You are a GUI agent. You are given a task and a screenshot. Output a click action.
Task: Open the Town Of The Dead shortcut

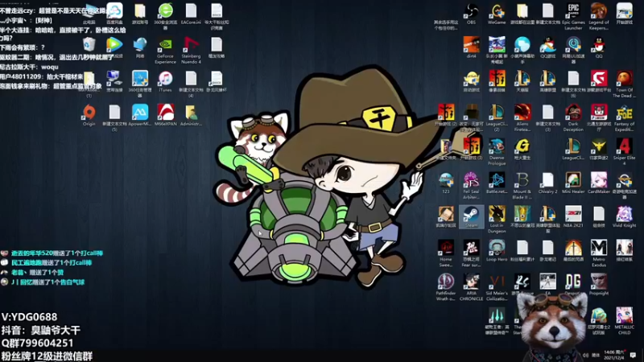point(625,84)
